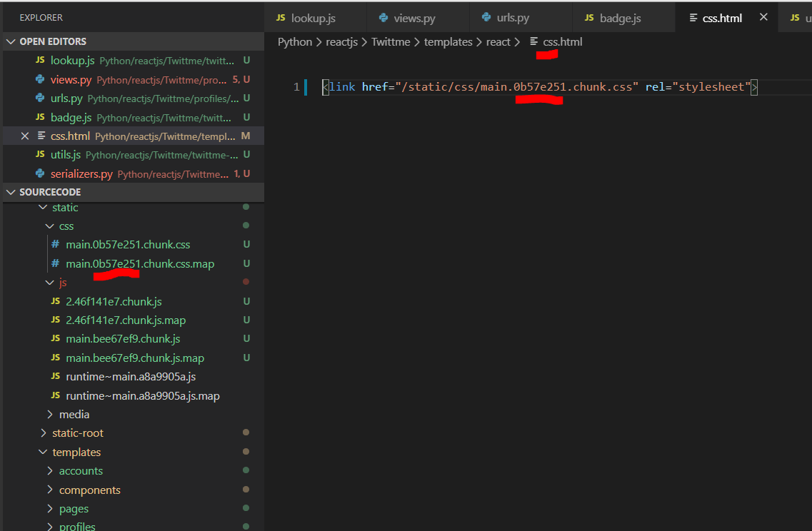The width and height of the screenshot is (812, 531).
Task: Close the css.html editor tab
Action: click(x=763, y=17)
